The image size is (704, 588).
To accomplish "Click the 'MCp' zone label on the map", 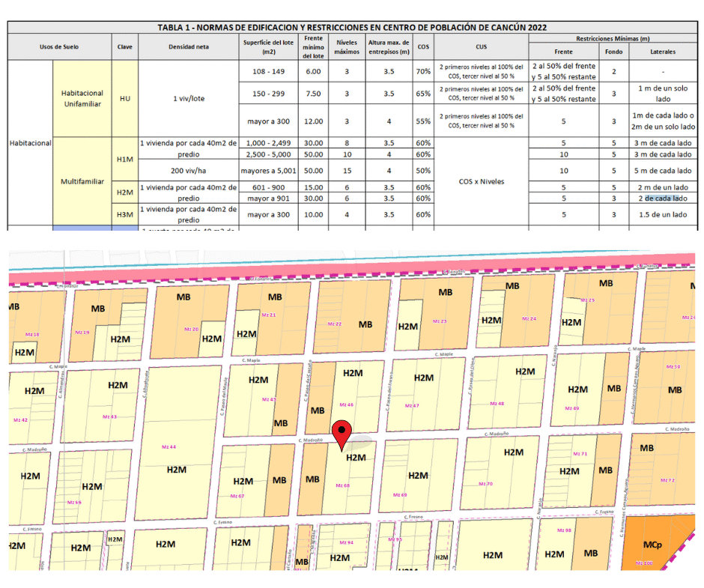I will coord(652,545).
